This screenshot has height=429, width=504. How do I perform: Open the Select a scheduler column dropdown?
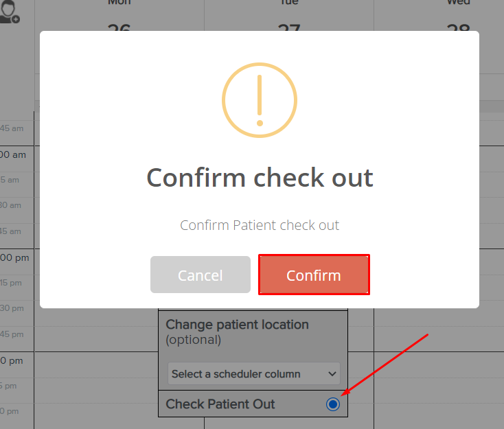point(253,373)
